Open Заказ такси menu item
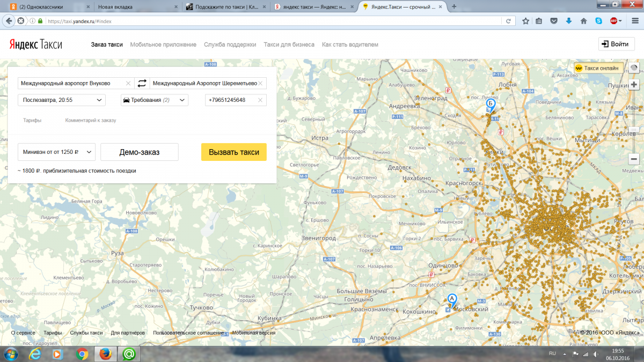 pyautogui.click(x=107, y=45)
